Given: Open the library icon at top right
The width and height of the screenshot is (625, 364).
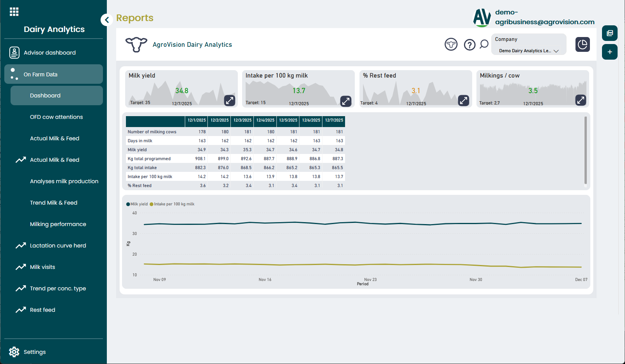Looking at the screenshot, I should (x=609, y=33).
